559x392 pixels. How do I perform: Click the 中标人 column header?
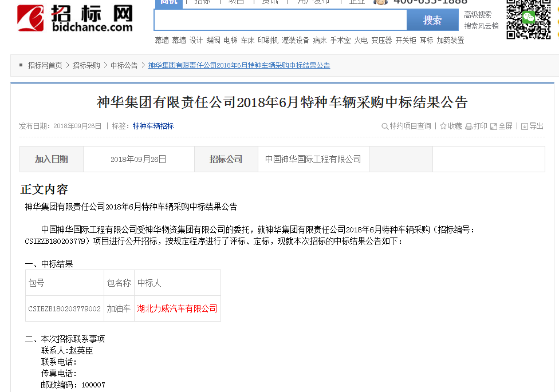pos(178,283)
